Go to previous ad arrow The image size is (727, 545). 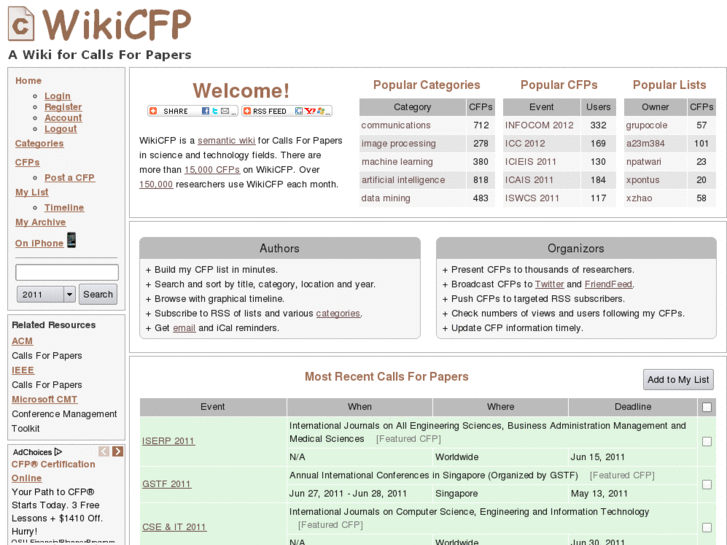coord(104,451)
